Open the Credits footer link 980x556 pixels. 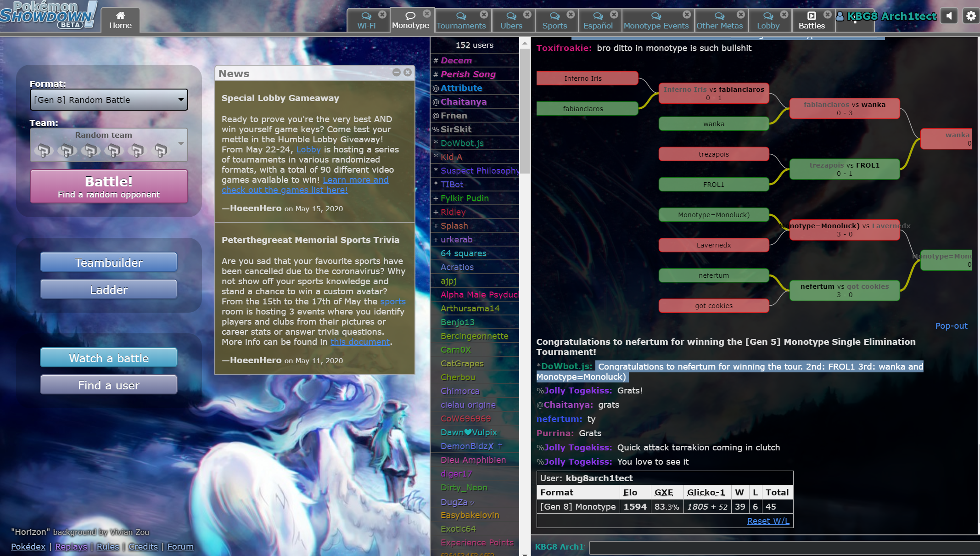[x=143, y=546]
